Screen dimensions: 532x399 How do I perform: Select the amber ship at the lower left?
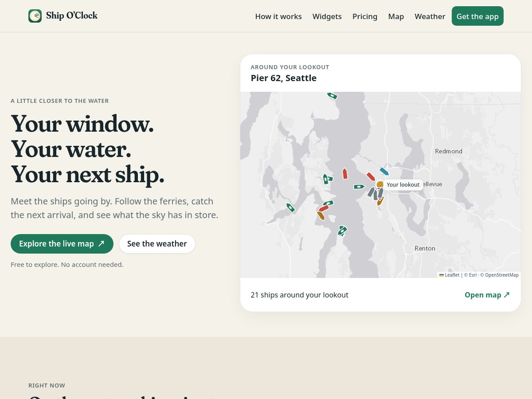point(321,216)
